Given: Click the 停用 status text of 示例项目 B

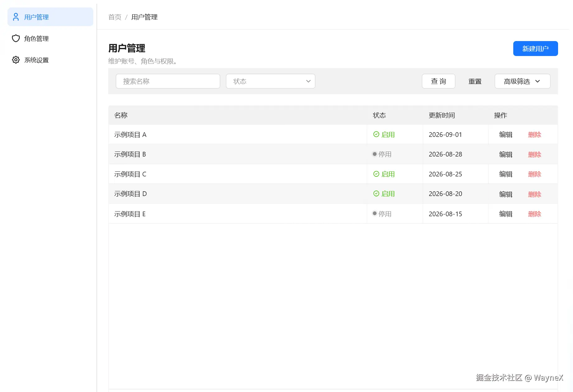Looking at the screenshot, I should (x=385, y=154).
